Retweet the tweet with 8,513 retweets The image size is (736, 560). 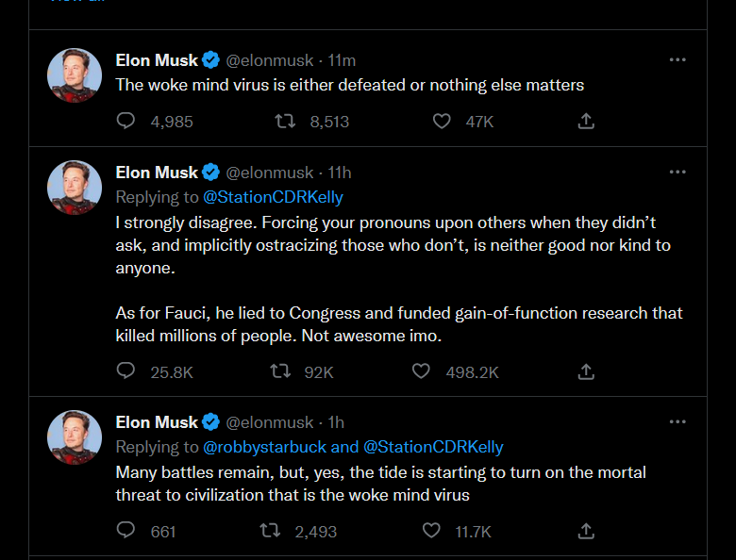pos(284,121)
